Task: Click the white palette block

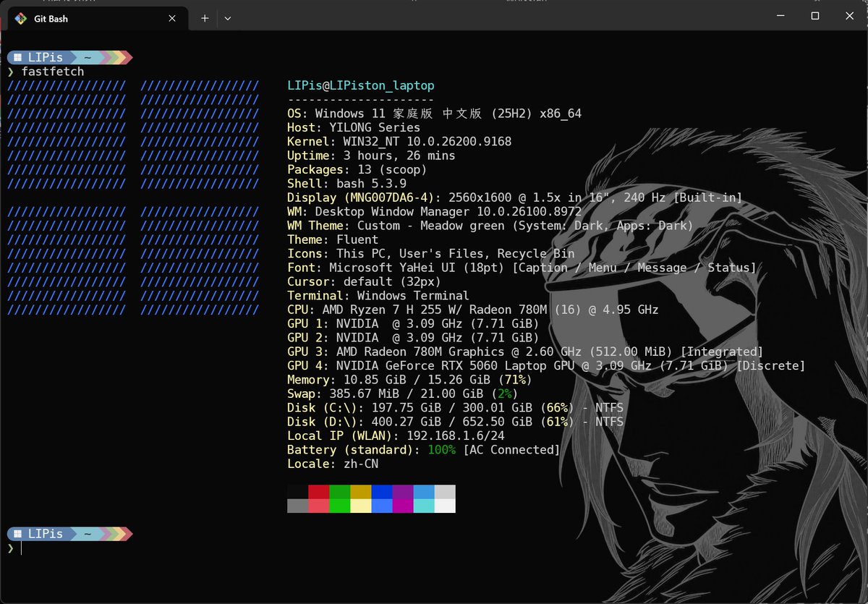Action: [x=445, y=506]
